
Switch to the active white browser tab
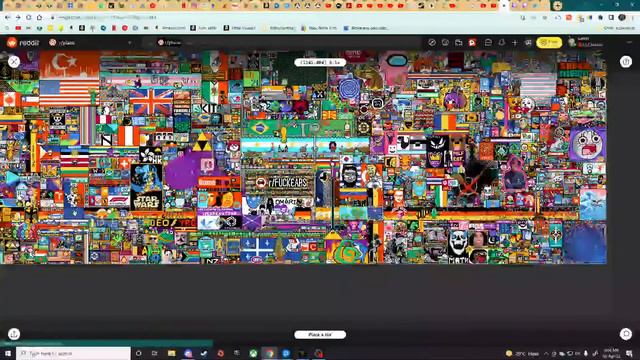click(x=504, y=6)
